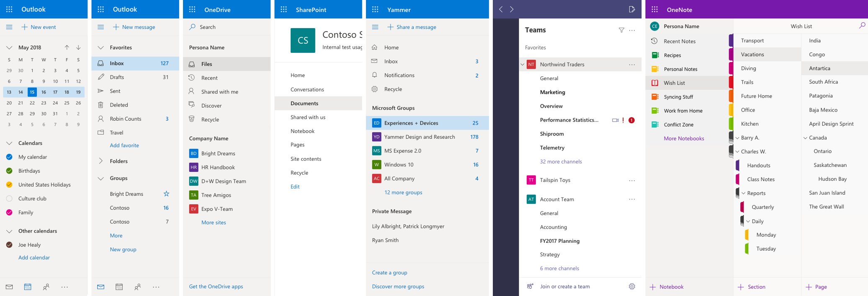Click the more ellipsis in the Outlook mail footer
This screenshot has height=296, width=868.
click(x=156, y=287)
